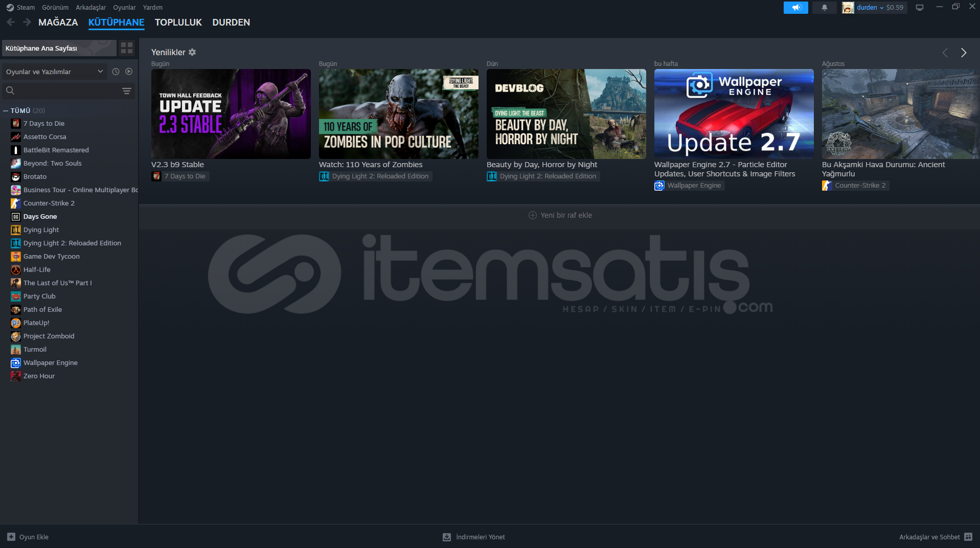This screenshot has width=980, height=548.
Task: Switch to the MAĞAZA tab
Action: pos(58,22)
